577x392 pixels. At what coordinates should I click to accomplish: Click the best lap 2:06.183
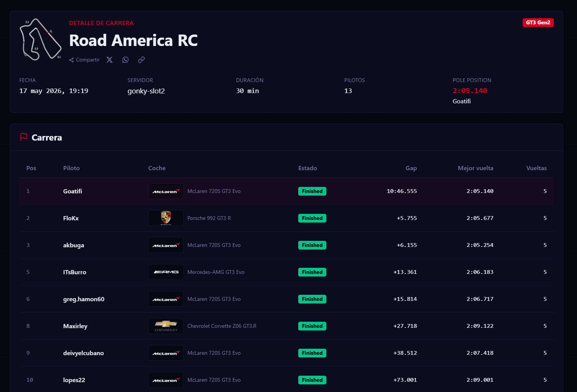point(480,272)
